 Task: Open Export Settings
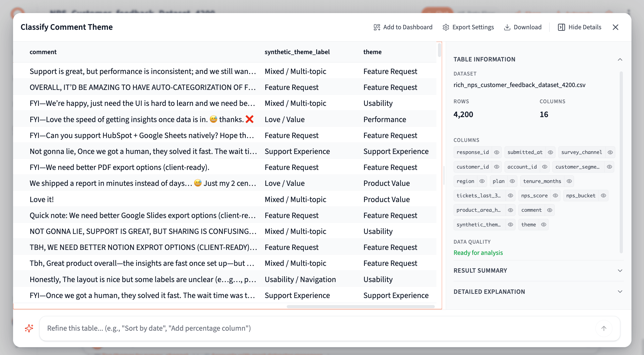(468, 27)
